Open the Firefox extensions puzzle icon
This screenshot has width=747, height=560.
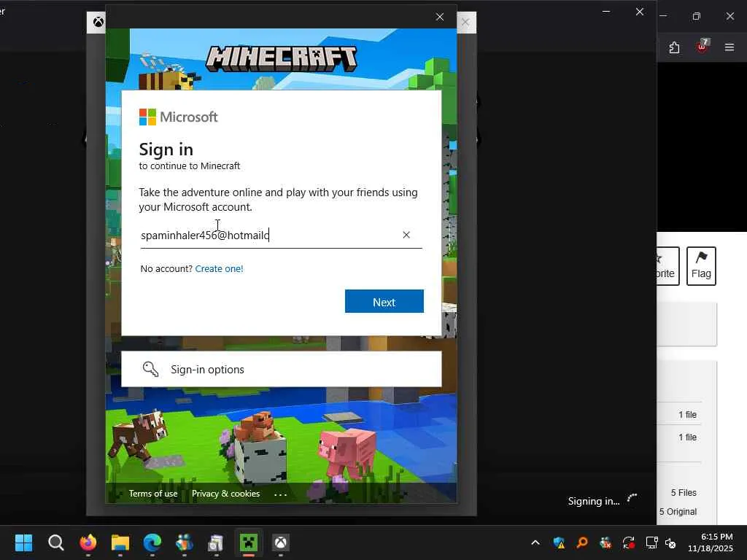pyautogui.click(x=674, y=47)
